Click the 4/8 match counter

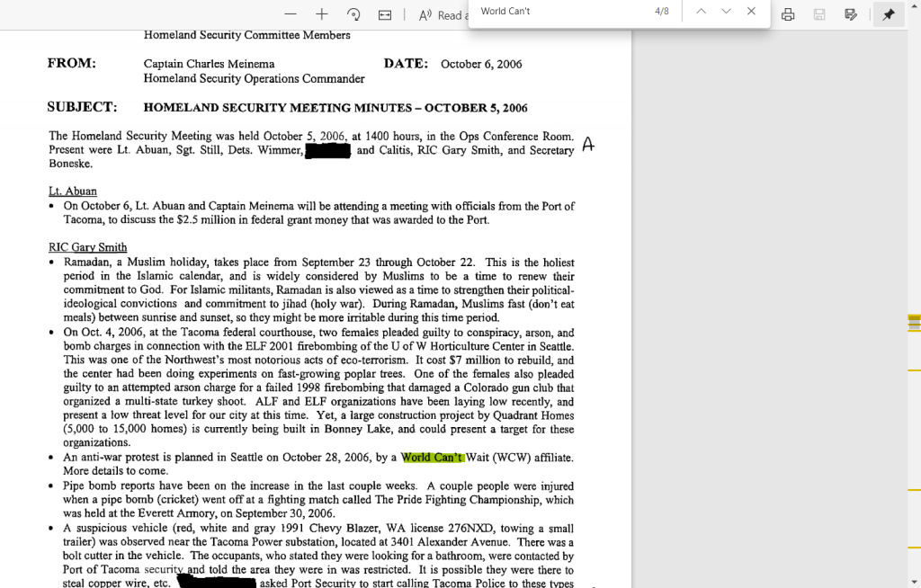[662, 12]
